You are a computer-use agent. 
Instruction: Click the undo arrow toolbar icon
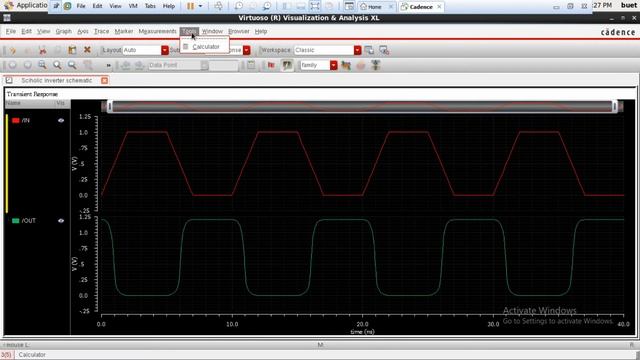pyautogui.click(x=13, y=50)
